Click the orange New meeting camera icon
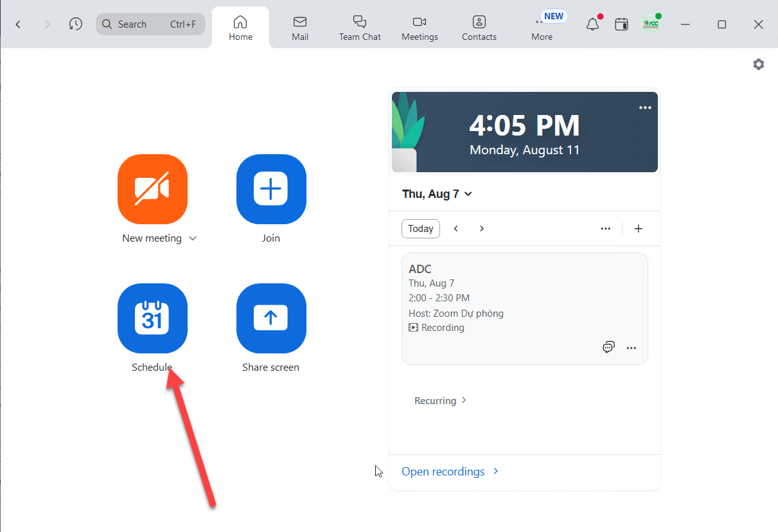778x532 pixels. (x=152, y=189)
